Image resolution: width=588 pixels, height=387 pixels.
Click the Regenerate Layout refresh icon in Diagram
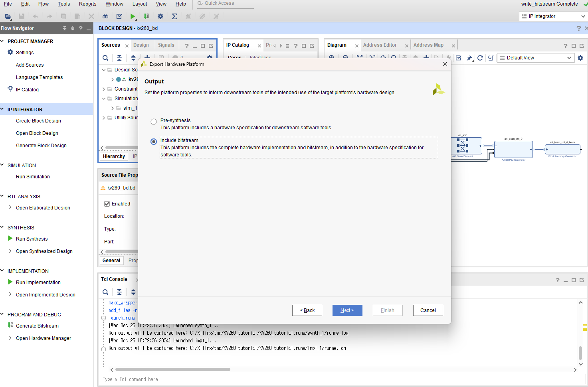(480, 58)
